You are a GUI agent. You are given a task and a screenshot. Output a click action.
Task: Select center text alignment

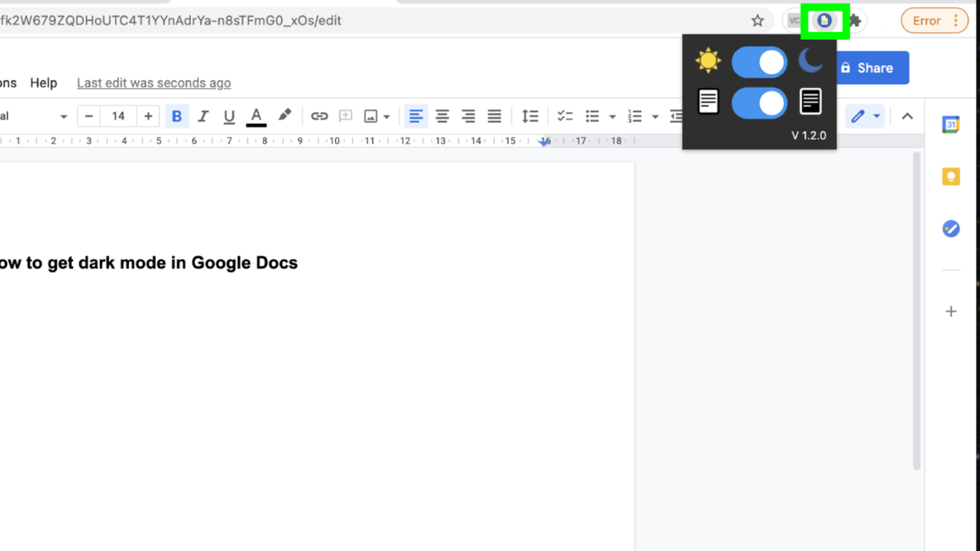(442, 116)
